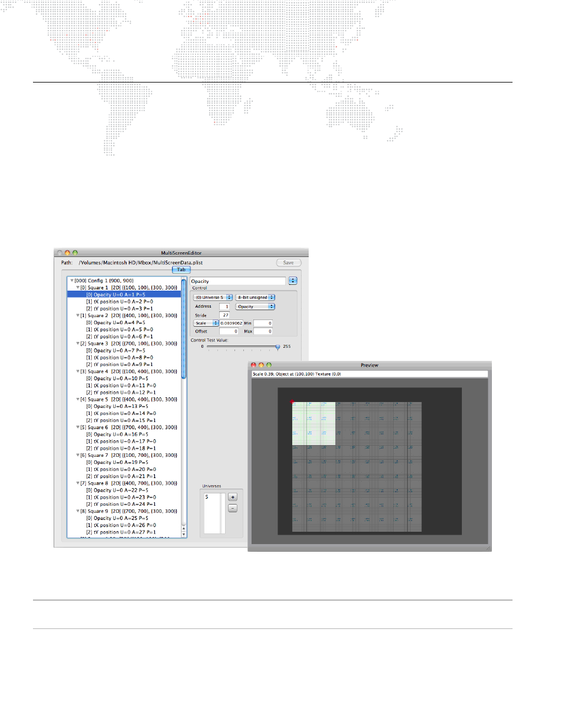Click the plus button to add a universe
The height and width of the screenshot is (728, 562).
[x=233, y=497]
